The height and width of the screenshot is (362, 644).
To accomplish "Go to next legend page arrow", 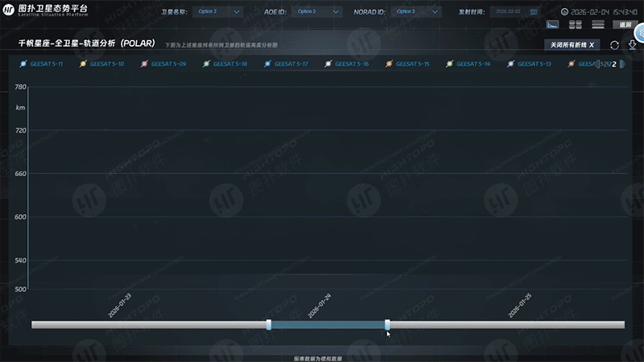I will point(622,64).
